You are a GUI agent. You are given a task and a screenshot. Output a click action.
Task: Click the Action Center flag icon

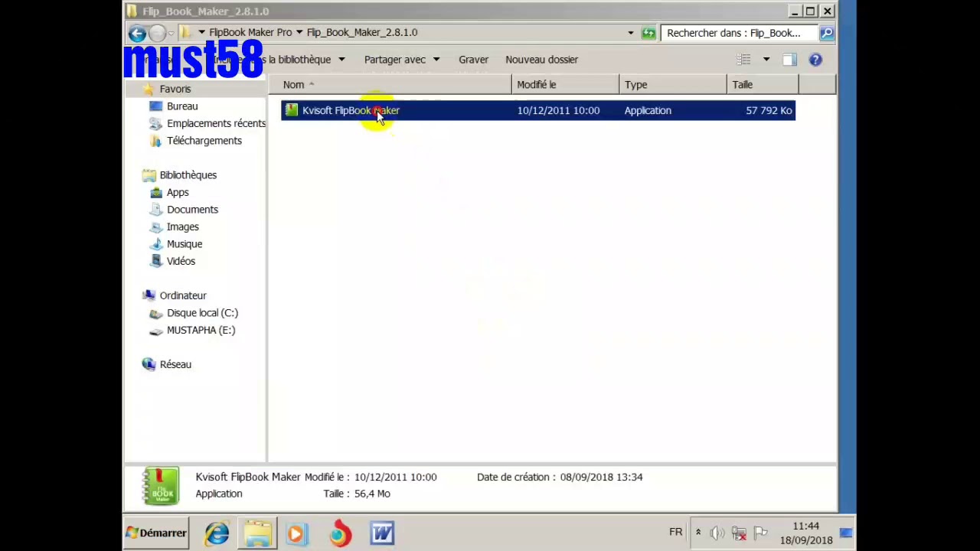[760, 533]
